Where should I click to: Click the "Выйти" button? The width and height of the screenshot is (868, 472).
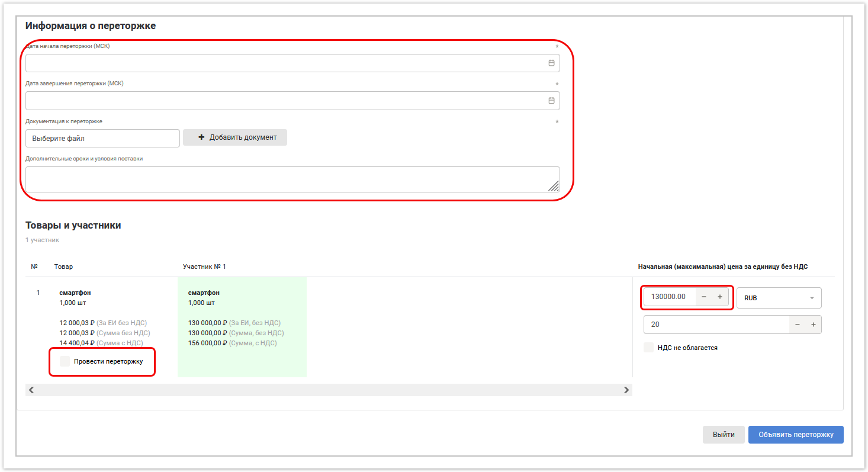tap(724, 434)
